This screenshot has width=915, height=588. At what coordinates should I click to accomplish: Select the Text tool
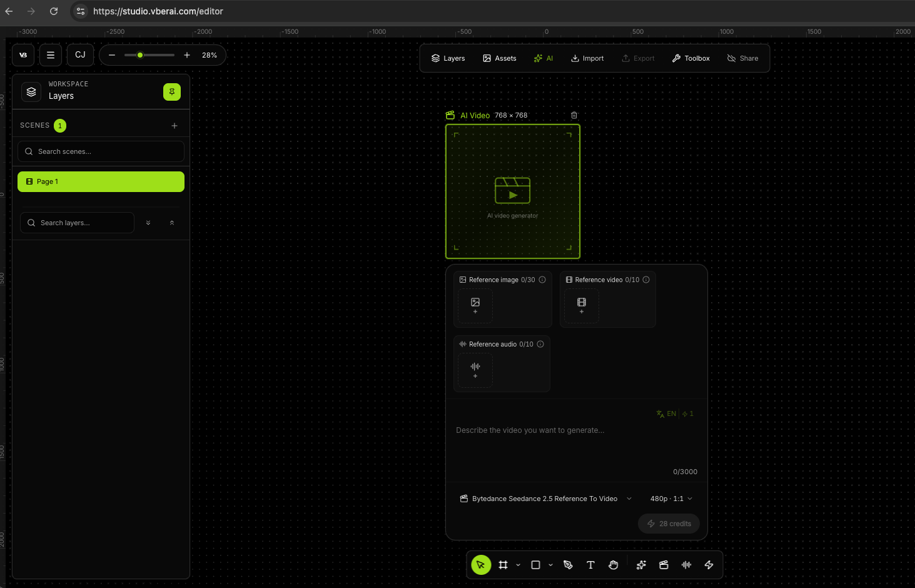coord(590,565)
